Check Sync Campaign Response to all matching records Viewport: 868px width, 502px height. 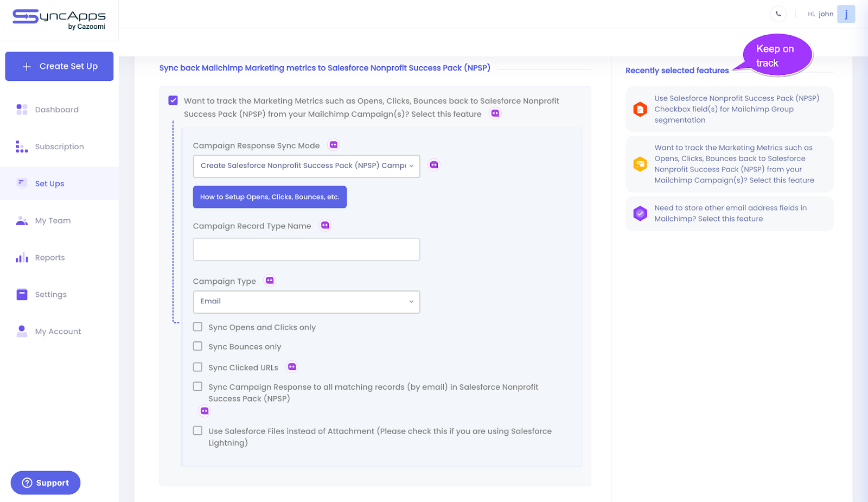pyautogui.click(x=197, y=386)
